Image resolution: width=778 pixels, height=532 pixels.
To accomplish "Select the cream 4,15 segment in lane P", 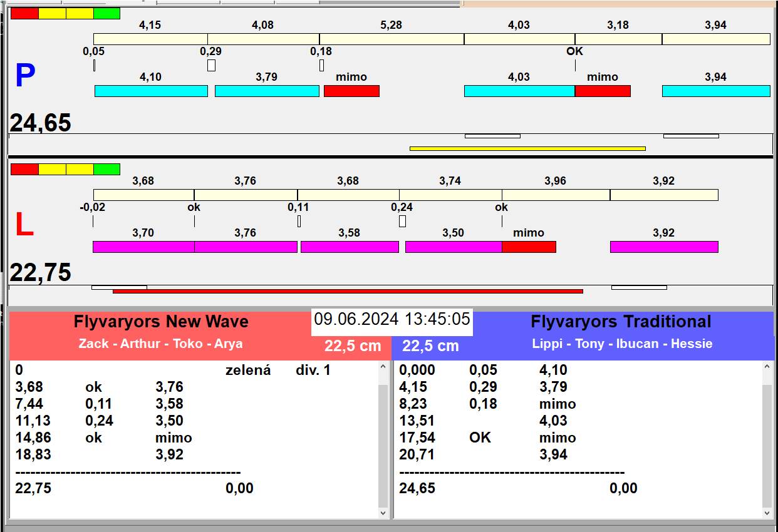I will (x=150, y=39).
